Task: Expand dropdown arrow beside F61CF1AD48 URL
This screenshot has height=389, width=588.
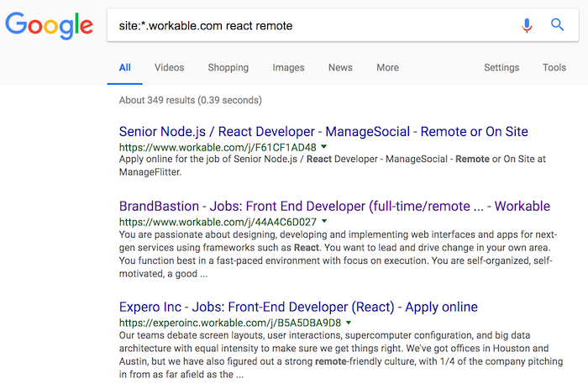Action: [324, 147]
